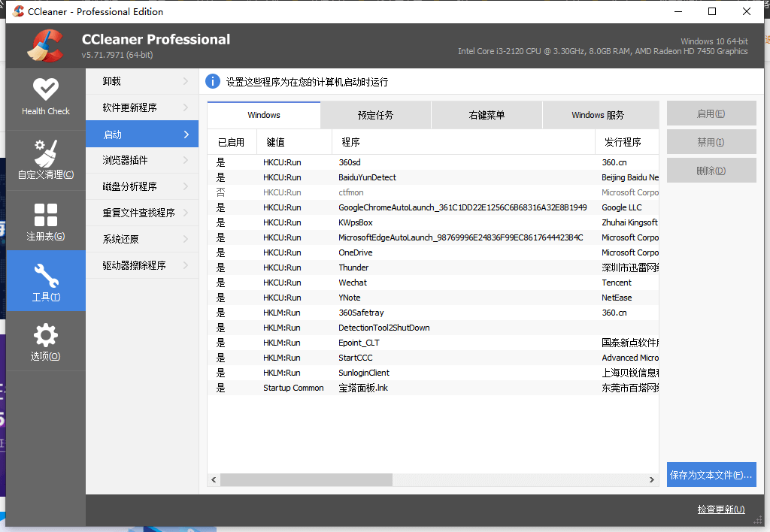Click the 启用(E) button
770x532 pixels.
coord(711,113)
